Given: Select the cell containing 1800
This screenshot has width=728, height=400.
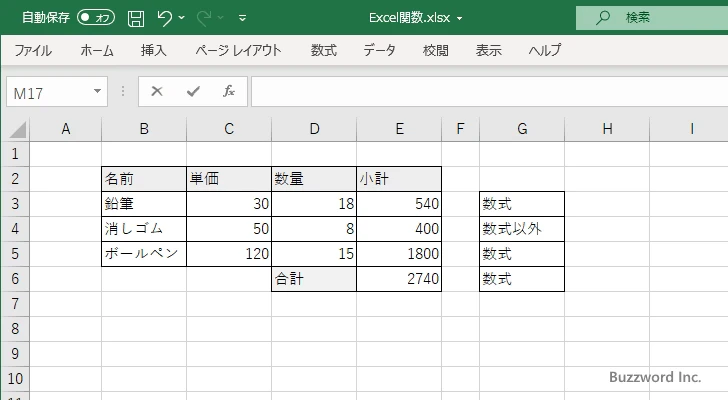Looking at the screenshot, I should tap(399, 254).
